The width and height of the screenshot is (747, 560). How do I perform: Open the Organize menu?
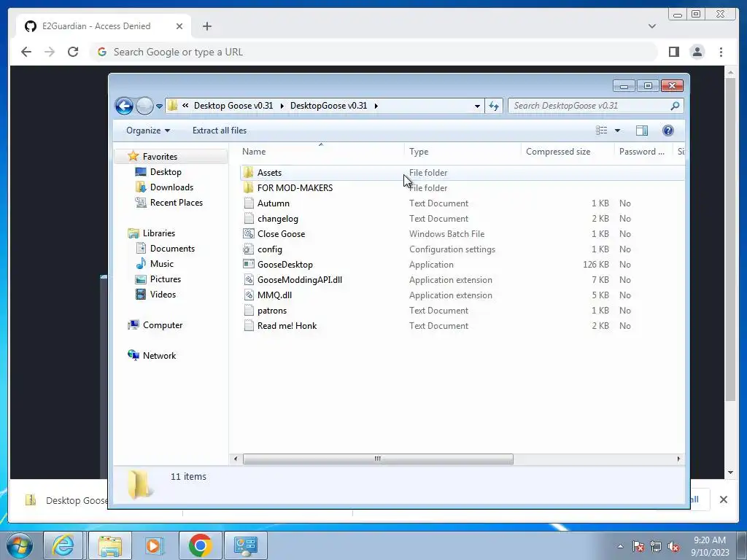click(147, 131)
